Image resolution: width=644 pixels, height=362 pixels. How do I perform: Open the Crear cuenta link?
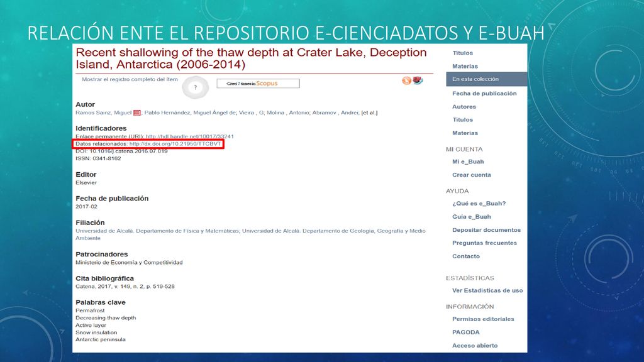click(472, 175)
